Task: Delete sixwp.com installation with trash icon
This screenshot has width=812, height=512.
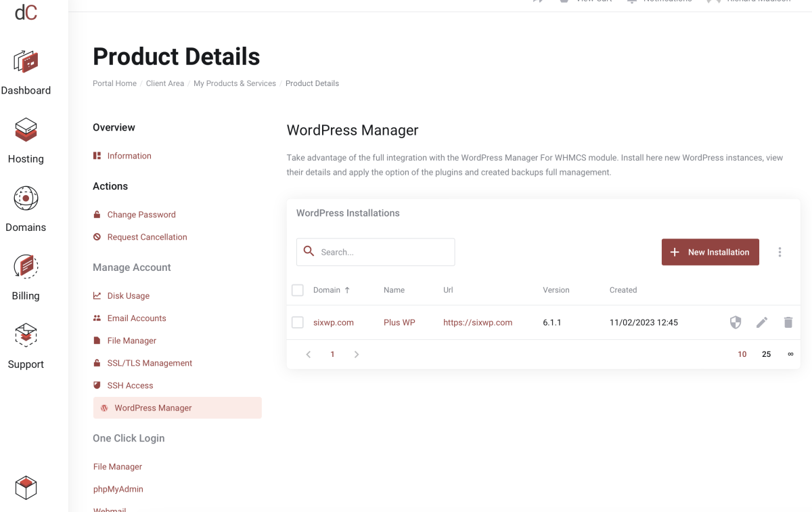Action: [788, 322]
